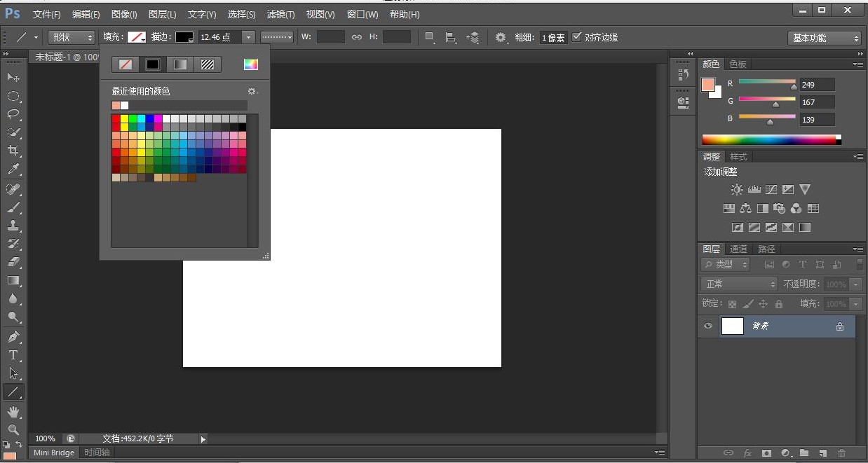The image size is (868, 463).
Task: Select the Blur tool
Action: pos(13,298)
